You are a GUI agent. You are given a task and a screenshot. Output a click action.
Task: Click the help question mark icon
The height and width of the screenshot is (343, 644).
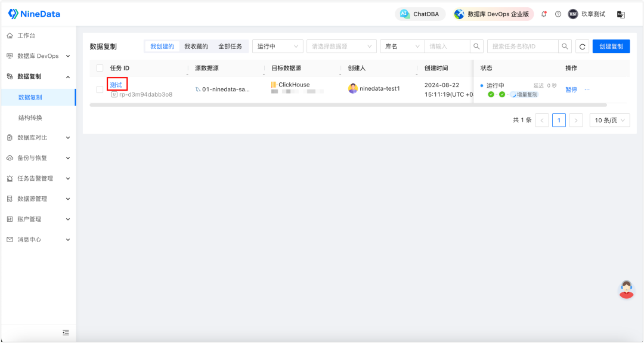[x=558, y=14]
